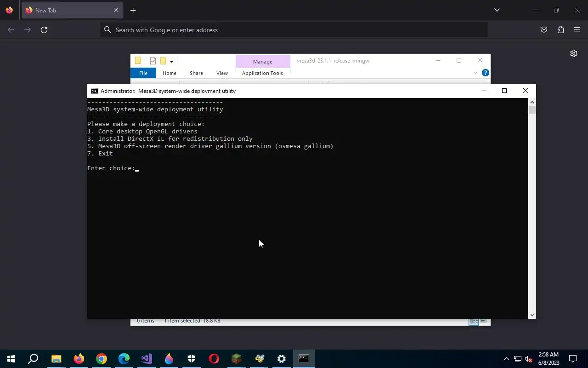Click 'Please make a deployment choice:' text
Screen dimensions: 588x368
146,124
